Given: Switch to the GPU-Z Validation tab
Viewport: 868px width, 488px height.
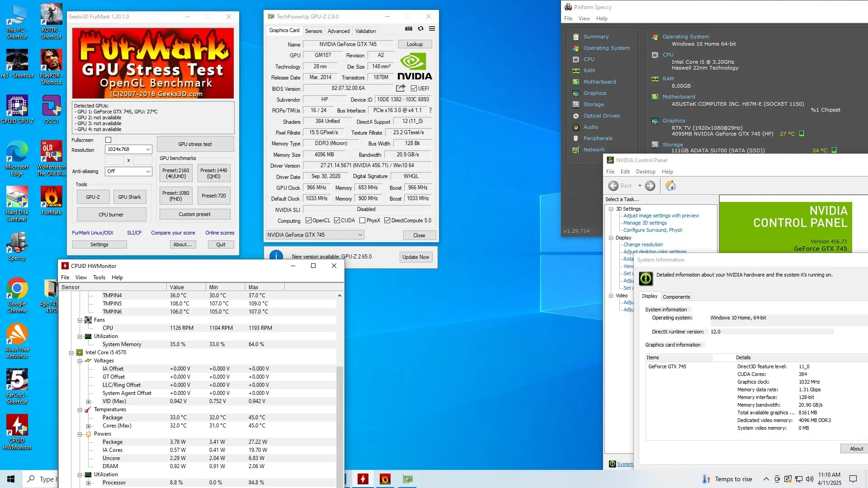Looking at the screenshot, I should [x=365, y=31].
